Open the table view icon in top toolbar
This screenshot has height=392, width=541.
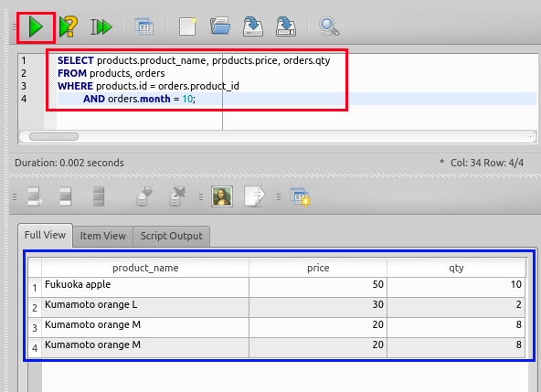click(x=143, y=26)
